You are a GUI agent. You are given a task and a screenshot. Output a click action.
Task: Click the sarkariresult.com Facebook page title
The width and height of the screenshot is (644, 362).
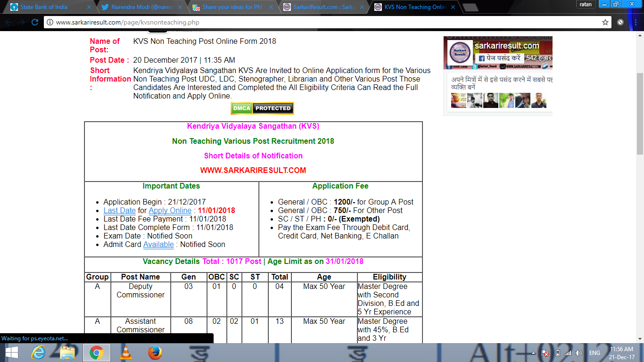click(506, 46)
